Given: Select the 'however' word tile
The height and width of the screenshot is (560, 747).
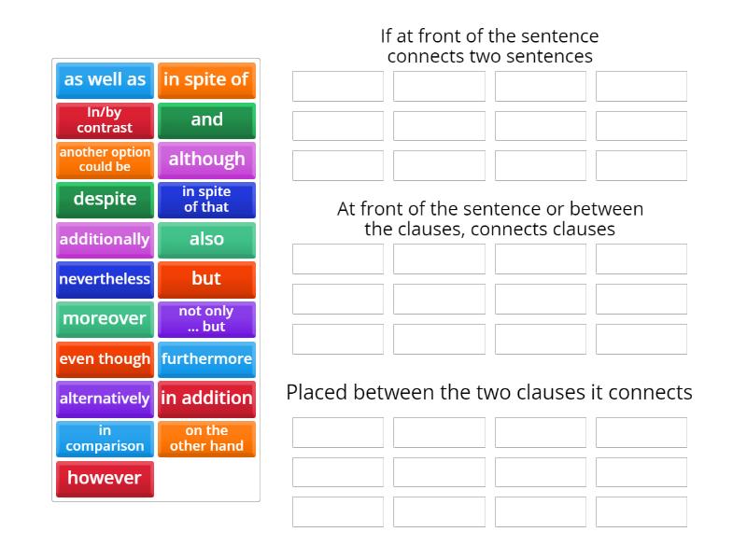Looking at the screenshot, I should point(104,479).
